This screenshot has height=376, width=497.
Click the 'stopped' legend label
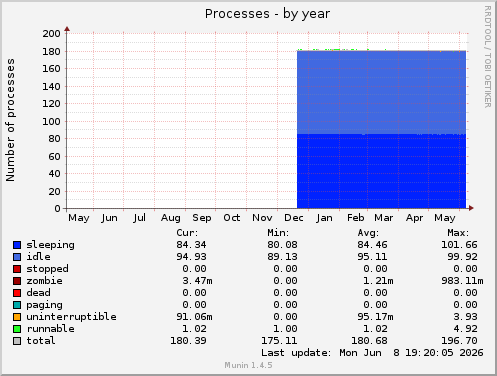coord(47,269)
